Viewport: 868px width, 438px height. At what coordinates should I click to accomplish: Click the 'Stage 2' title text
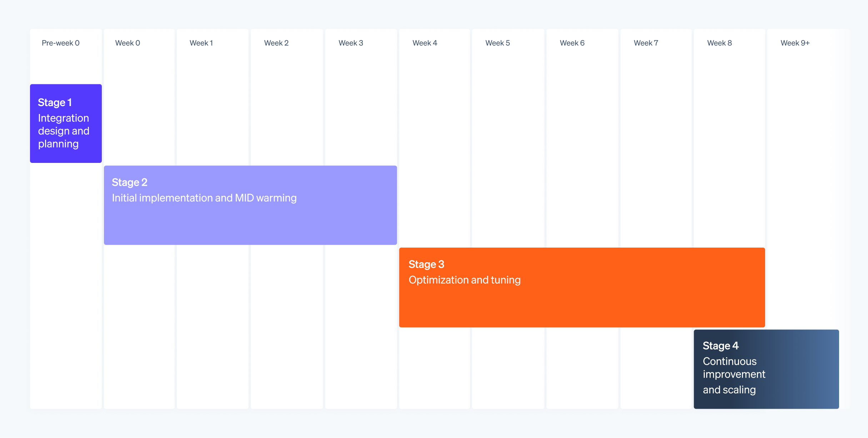coord(129,182)
